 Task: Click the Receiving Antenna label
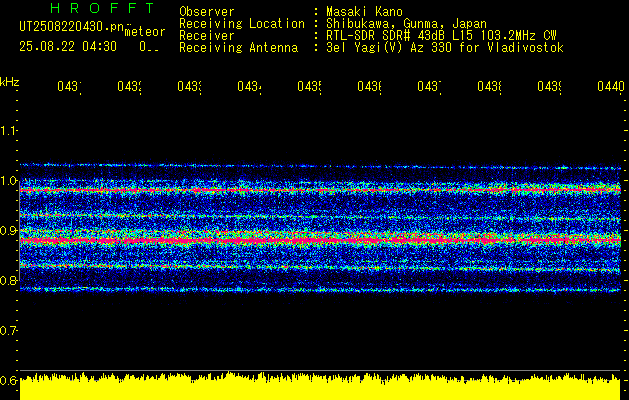238,48
